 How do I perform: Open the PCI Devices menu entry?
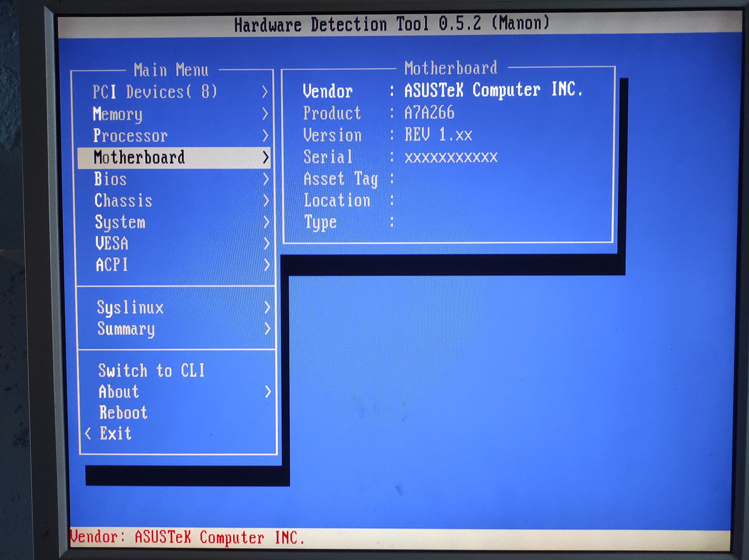(x=154, y=92)
